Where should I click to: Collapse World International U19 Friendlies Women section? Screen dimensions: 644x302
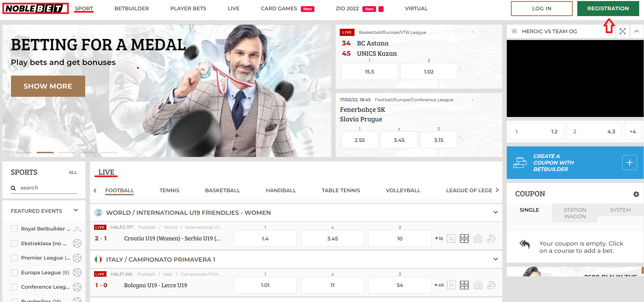pyautogui.click(x=495, y=212)
